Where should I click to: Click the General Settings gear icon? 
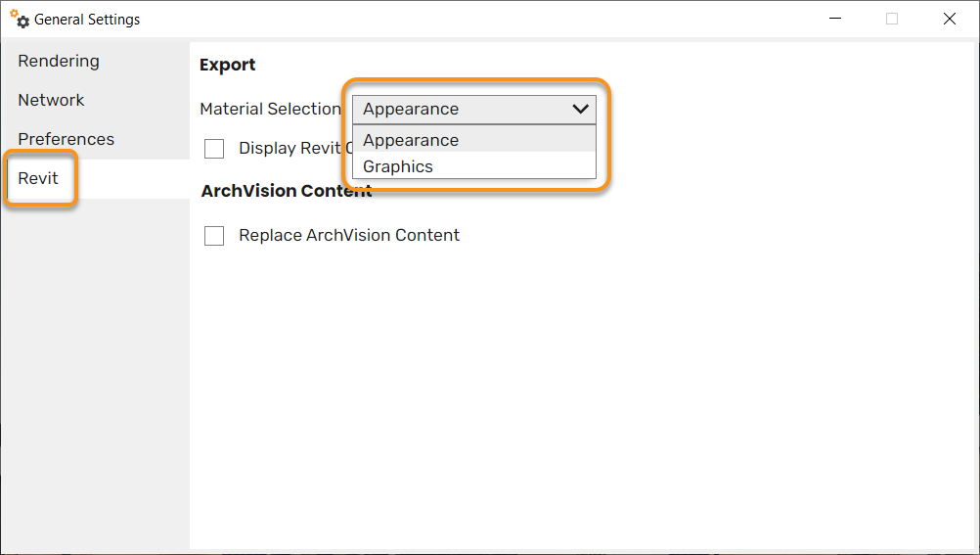[x=20, y=20]
